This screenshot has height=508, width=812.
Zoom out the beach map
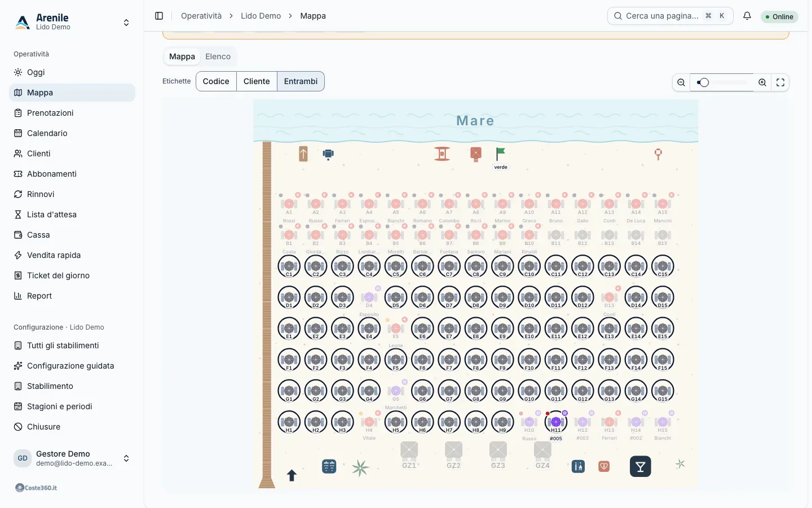coord(681,82)
